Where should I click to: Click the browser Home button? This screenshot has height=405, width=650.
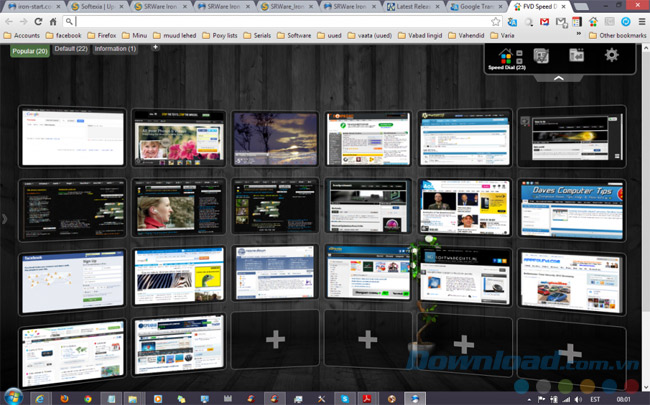click(53, 21)
